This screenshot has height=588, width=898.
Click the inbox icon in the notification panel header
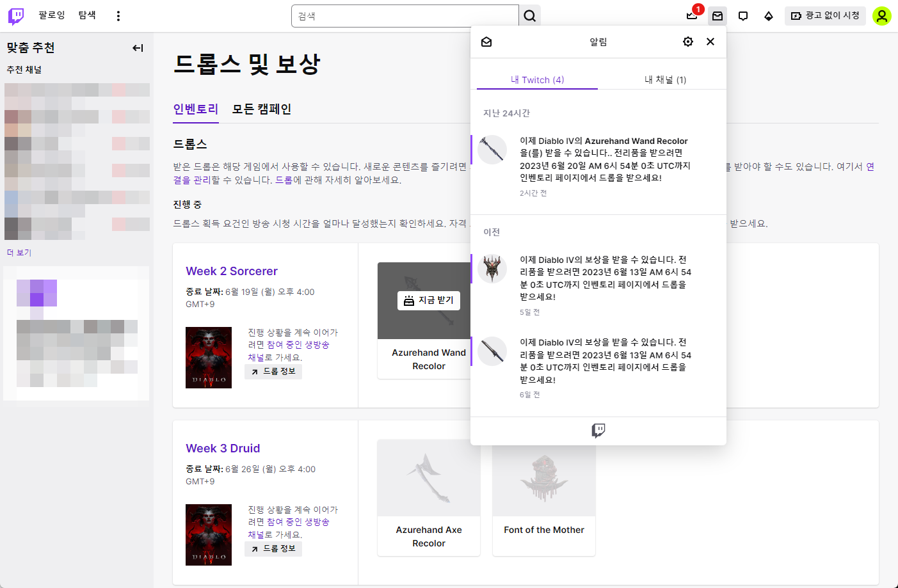pyautogui.click(x=486, y=42)
